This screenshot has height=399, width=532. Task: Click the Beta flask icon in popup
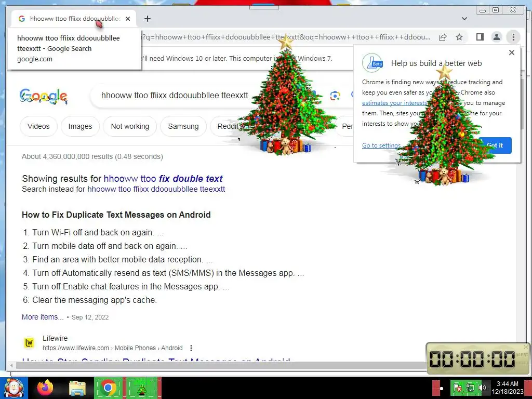click(373, 63)
